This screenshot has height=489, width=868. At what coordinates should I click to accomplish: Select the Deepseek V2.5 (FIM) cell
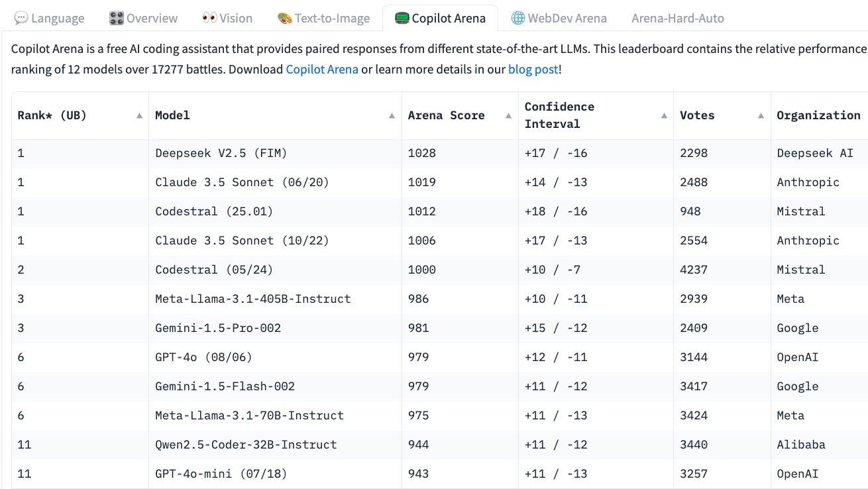pyautogui.click(x=275, y=153)
